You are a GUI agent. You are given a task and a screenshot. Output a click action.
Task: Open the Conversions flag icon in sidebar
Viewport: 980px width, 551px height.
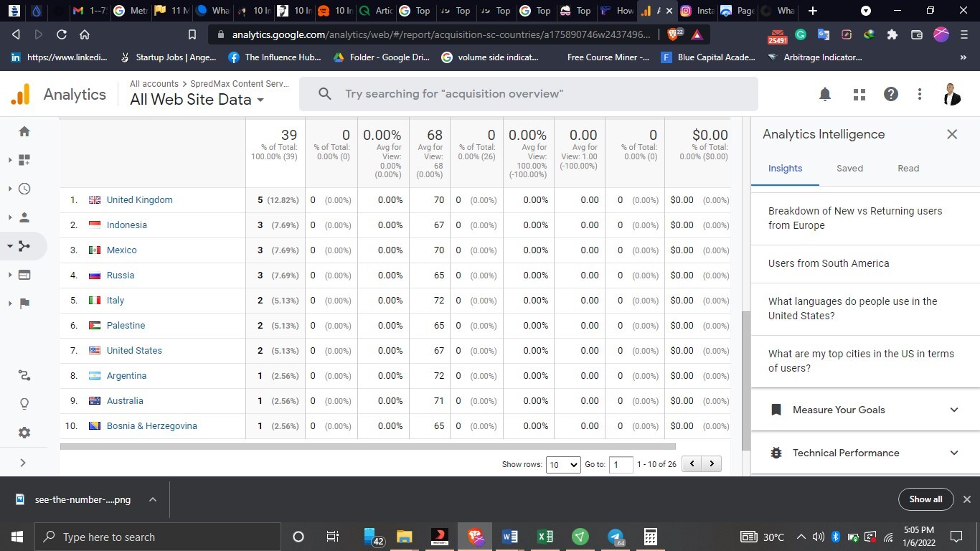coord(24,303)
